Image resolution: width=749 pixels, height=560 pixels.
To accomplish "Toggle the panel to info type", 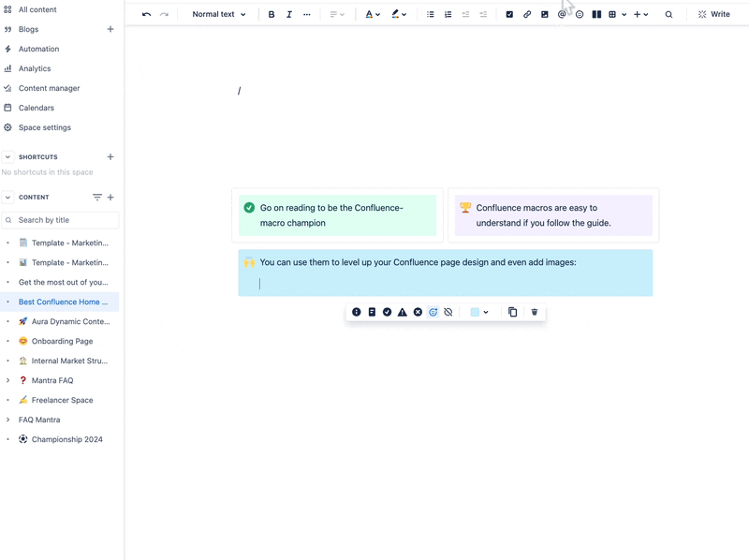I will [x=357, y=312].
